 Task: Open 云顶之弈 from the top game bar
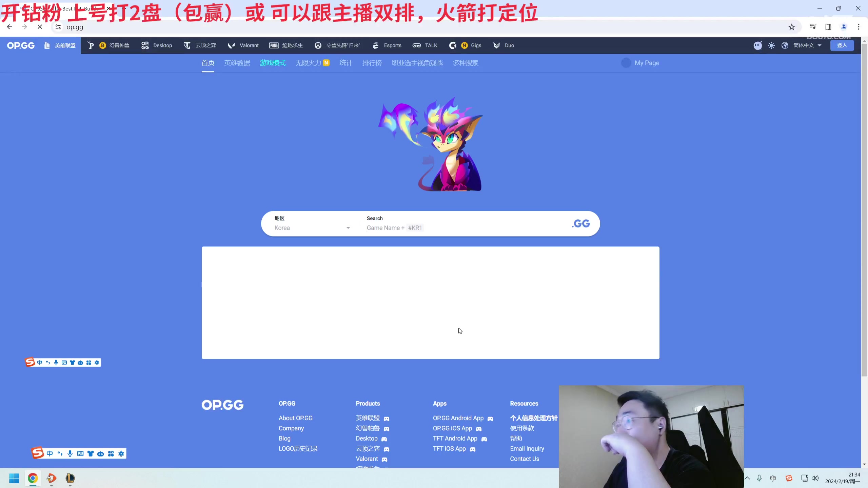point(200,45)
